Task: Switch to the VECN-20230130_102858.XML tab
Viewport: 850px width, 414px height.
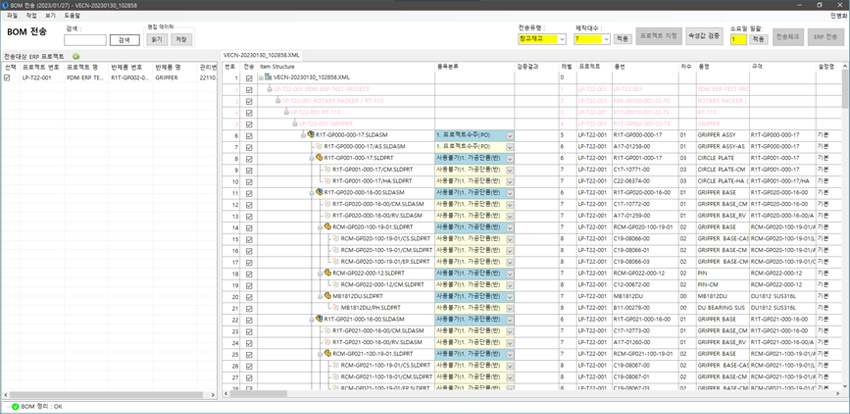Action: tap(263, 57)
